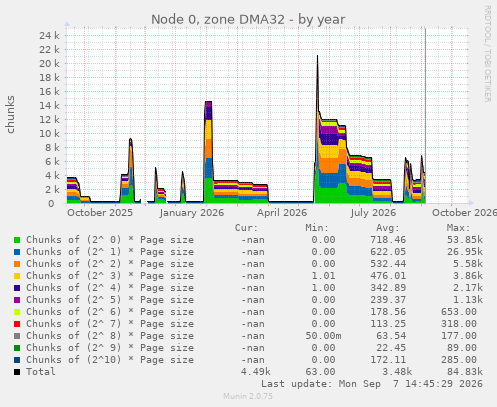Select the graph title 'Node 0, zone DMA32 - by year'

[248, 19]
